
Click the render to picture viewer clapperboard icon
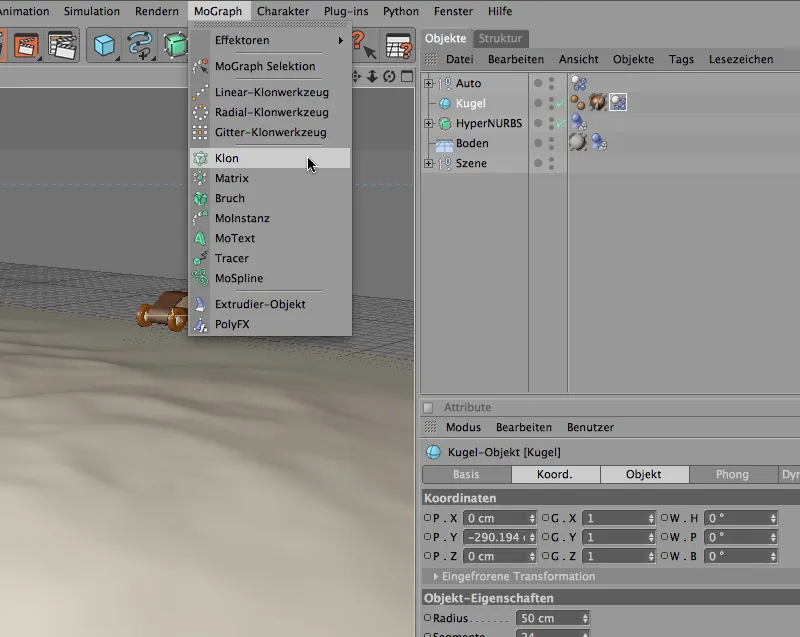tap(27, 45)
